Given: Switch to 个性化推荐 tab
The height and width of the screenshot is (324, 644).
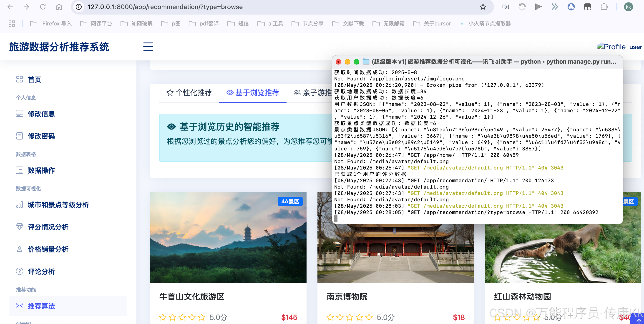Looking at the screenshot, I should coord(189,93).
